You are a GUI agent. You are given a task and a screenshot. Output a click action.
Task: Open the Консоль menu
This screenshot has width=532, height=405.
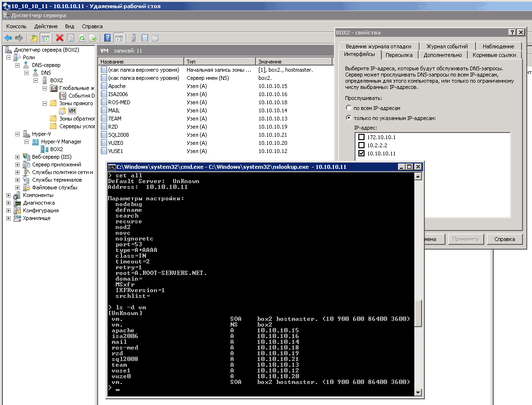[x=16, y=26]
